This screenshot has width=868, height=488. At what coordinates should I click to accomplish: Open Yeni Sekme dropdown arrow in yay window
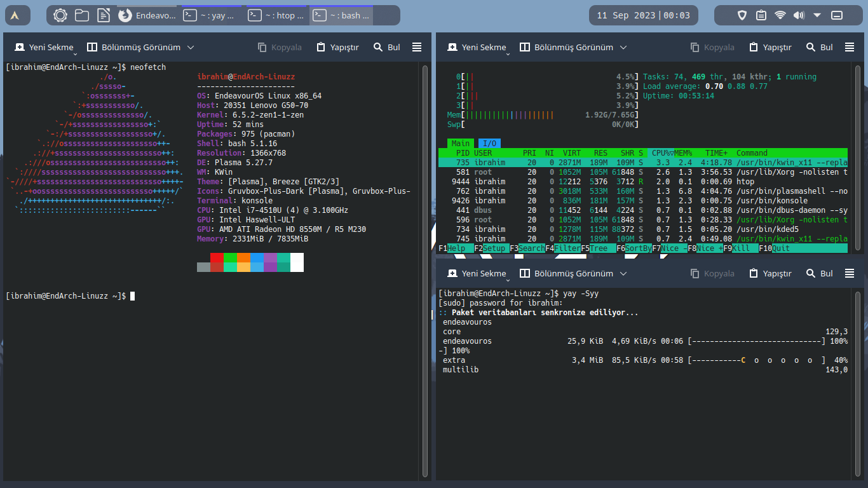pos(507,280)
